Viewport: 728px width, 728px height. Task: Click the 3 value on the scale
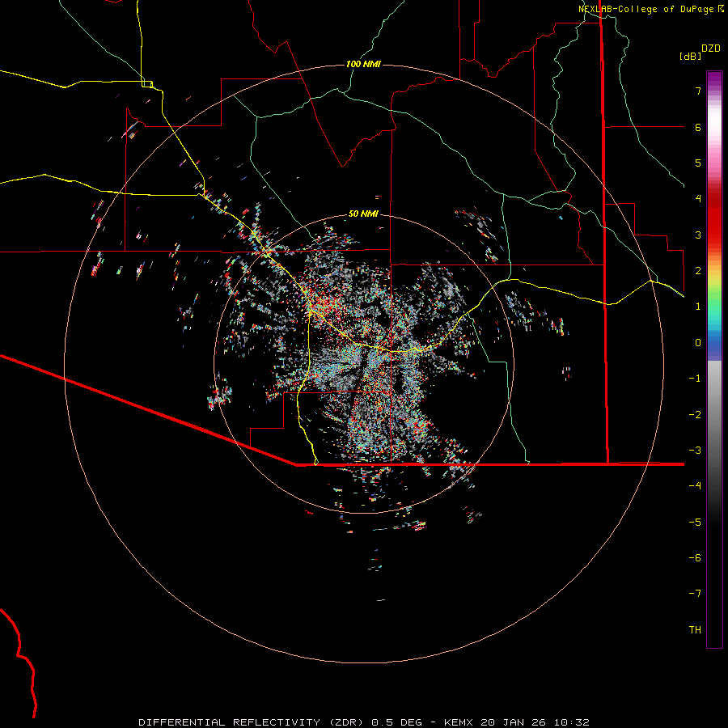click(698, 235)
